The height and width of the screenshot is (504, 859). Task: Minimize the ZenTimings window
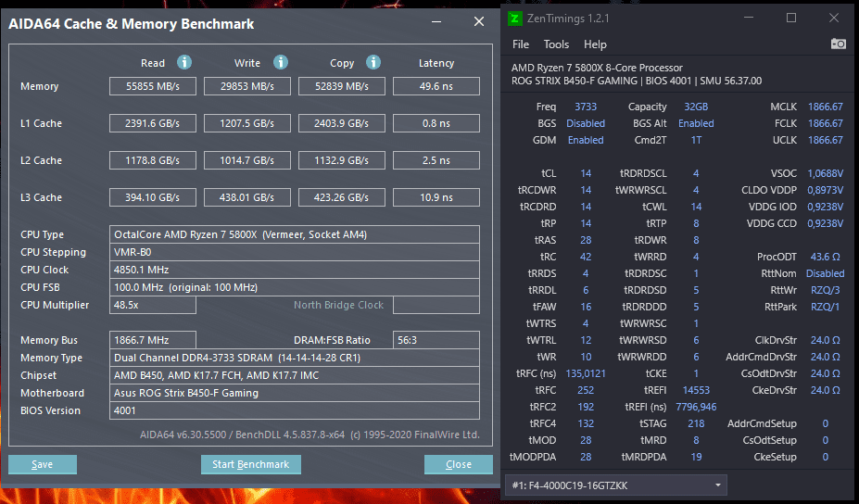coord(749,19)
